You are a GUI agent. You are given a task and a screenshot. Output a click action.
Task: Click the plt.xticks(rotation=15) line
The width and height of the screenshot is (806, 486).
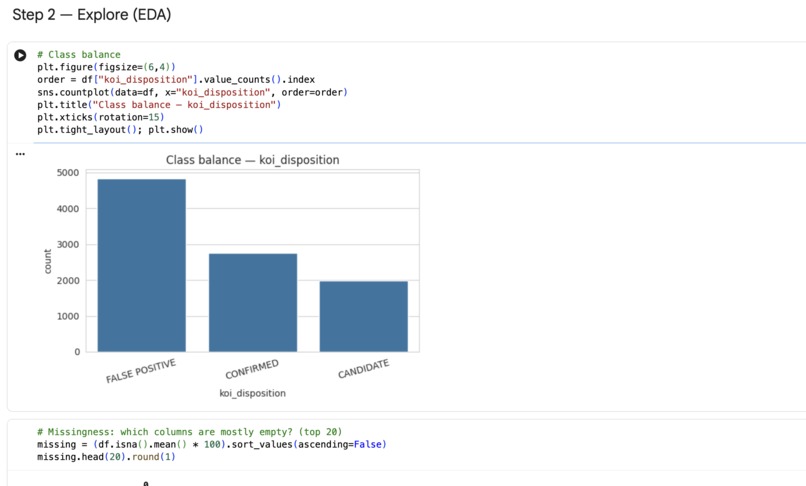point(100,117)
